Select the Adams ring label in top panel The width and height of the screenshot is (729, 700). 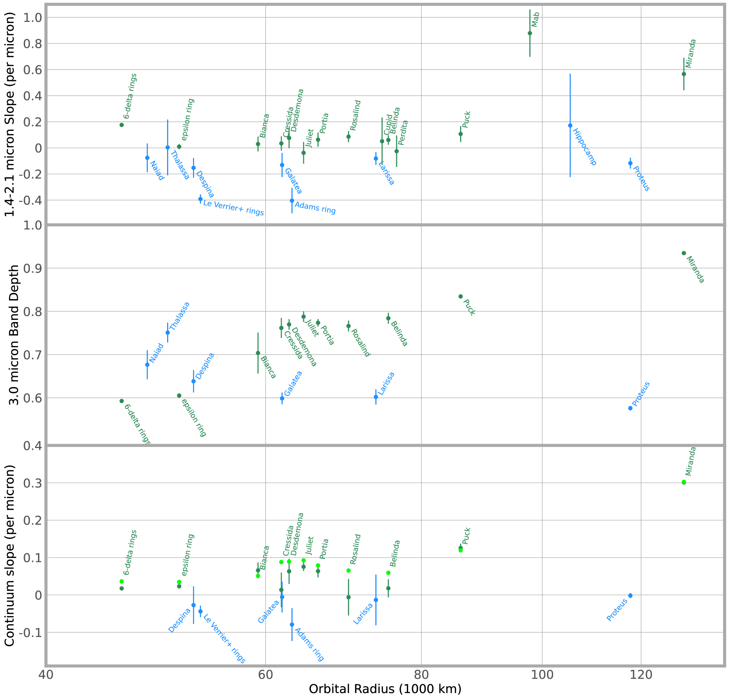[315, 208]
